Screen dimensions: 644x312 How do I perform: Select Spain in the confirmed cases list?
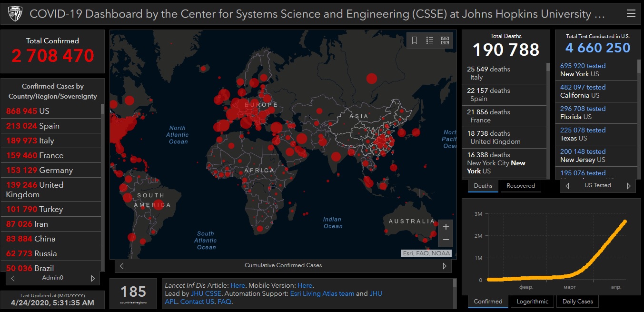click(50, 126)
